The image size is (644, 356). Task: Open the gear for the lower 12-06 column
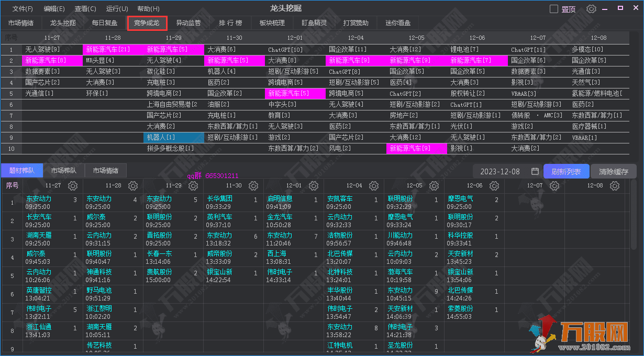494,185
